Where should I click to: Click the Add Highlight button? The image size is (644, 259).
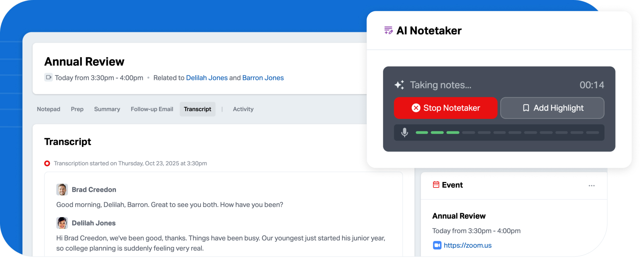(x=552, y=108)
